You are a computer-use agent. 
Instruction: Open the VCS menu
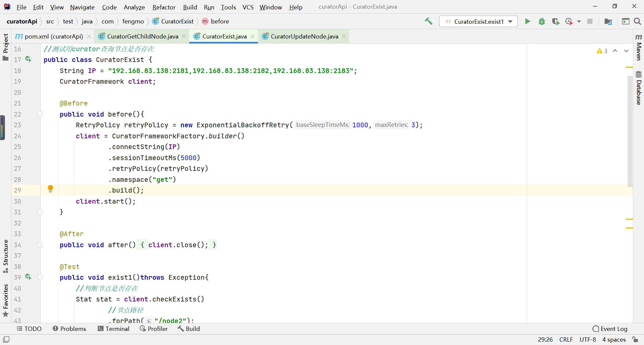coord(248,7)
